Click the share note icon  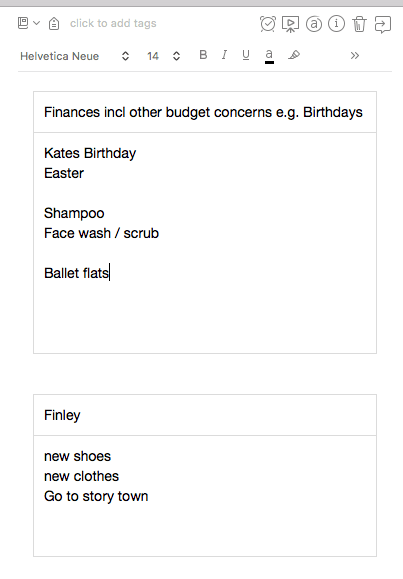[382, 24]
